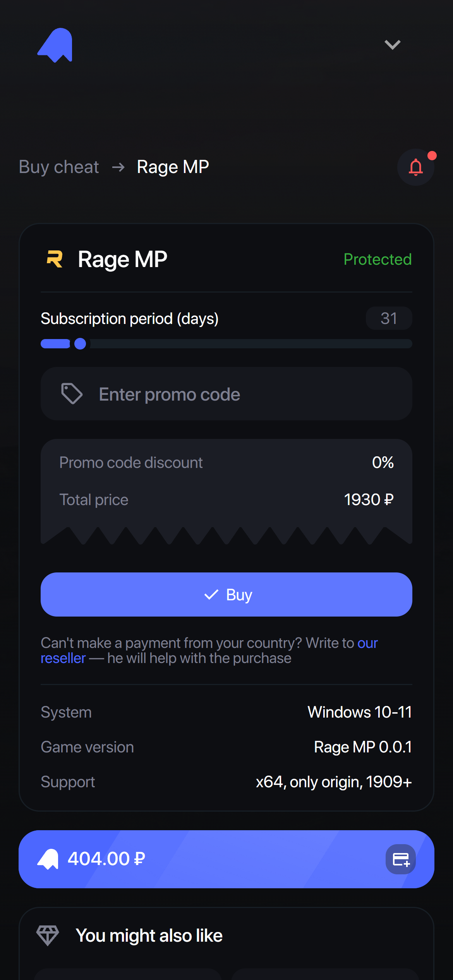Click the green Protected status label
The width and height of the screenshot is (453, 980).
click(377, 259)
